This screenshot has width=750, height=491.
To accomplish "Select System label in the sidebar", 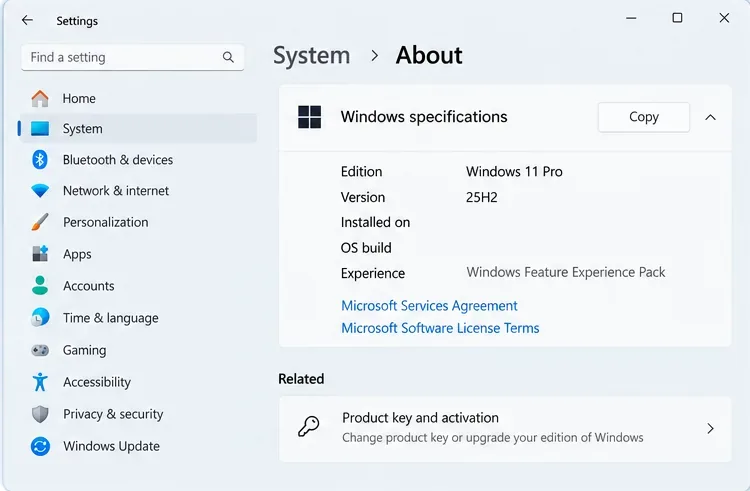I will (82, 129).
